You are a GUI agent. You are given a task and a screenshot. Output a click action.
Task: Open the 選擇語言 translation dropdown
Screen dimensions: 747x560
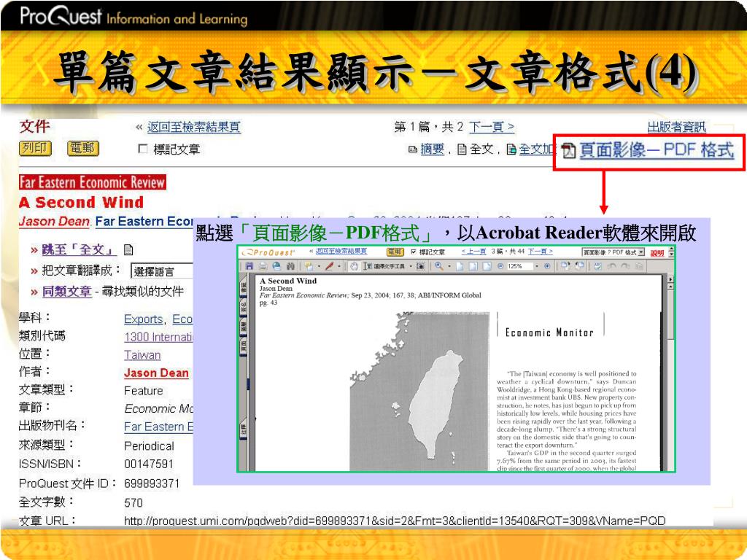(x=162, y=271)
